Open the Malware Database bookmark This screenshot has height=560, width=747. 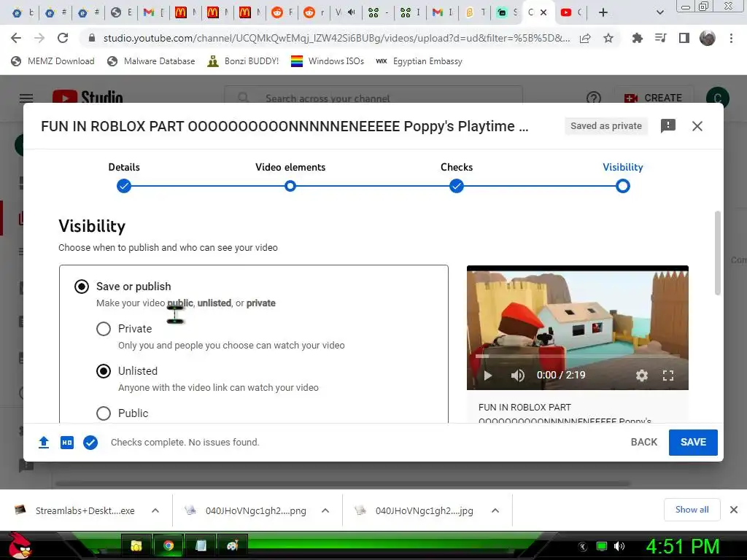point(151,61)
